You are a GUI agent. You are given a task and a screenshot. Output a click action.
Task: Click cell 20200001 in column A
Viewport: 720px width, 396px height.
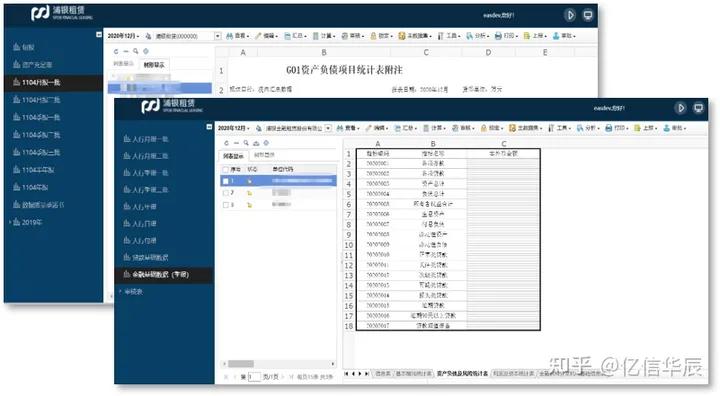[378, 164]
